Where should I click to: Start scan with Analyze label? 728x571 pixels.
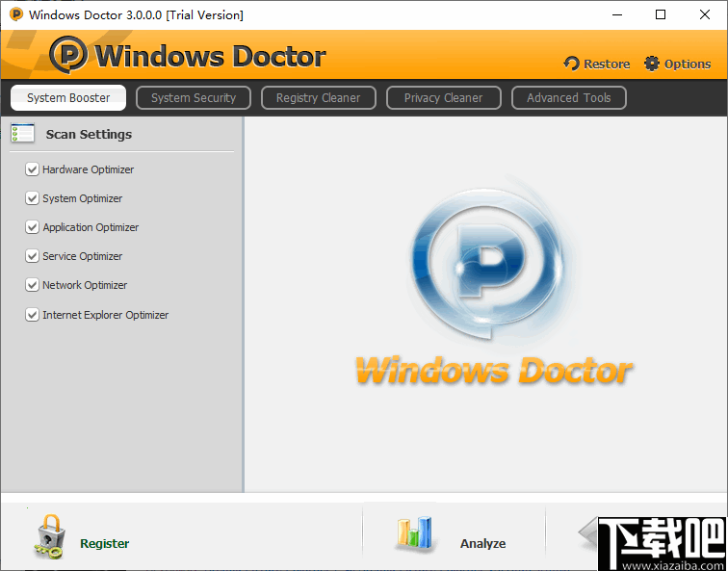(482, 543)
